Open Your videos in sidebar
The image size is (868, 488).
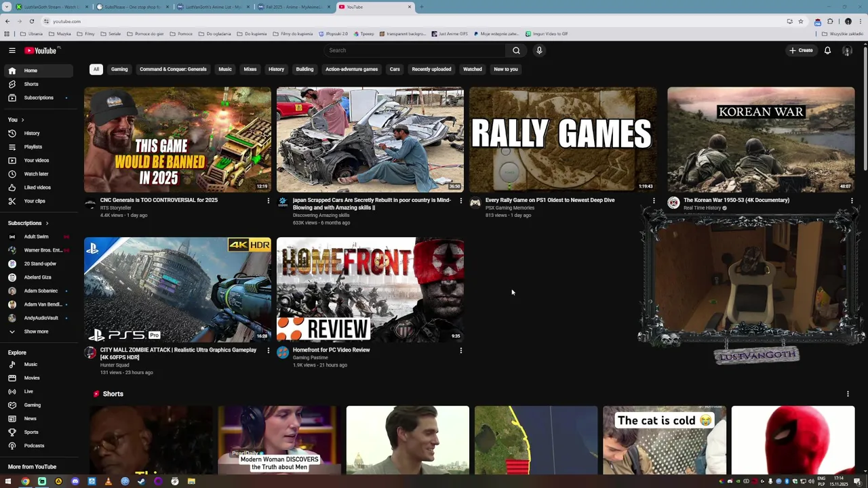(x=37, y=161)
